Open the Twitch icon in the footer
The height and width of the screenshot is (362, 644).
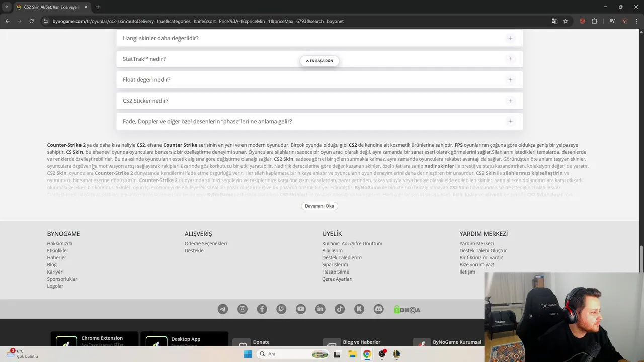click(281, 309)
